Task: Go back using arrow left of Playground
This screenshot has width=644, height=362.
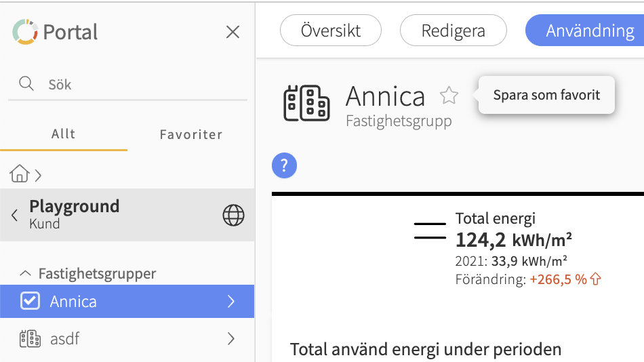Action: (x=14, y=215)
